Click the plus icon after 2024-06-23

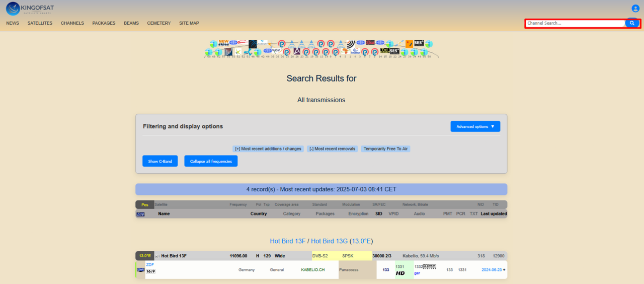tap(504, 270)
